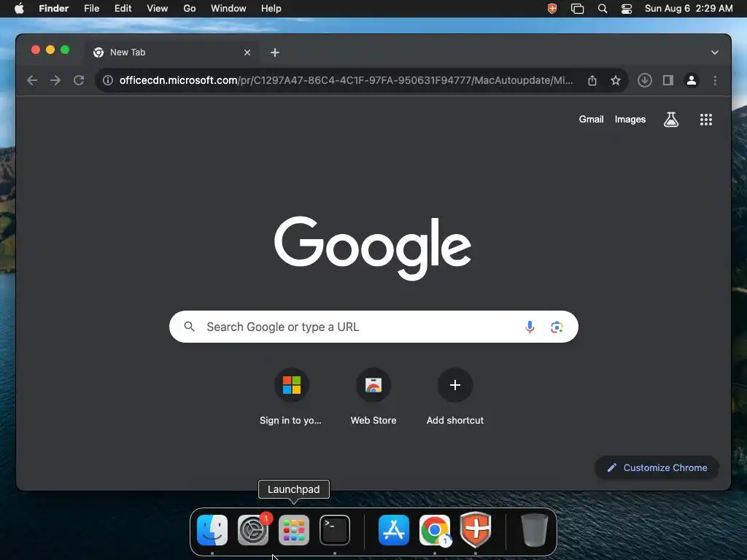This screenshot has width=747, height=560.
Task: Search by image with Lens icon
Action: tap(557, 327)
